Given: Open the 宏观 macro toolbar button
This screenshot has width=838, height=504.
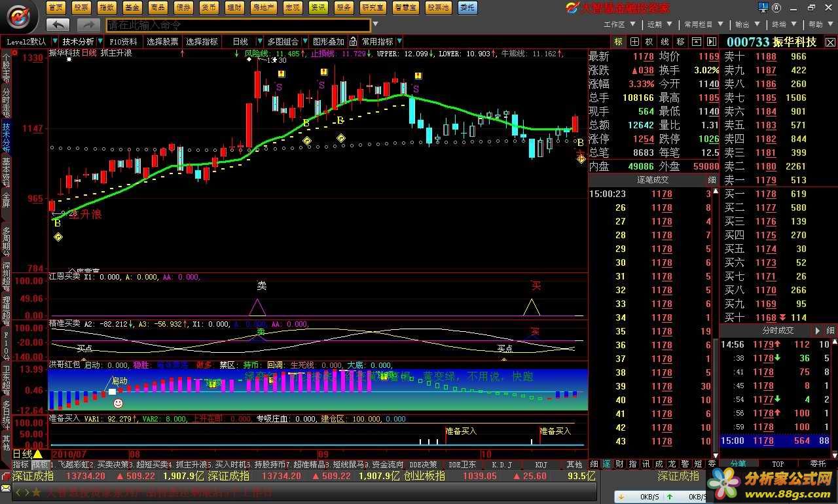Looking at the screenshot, I should [293, 7].
